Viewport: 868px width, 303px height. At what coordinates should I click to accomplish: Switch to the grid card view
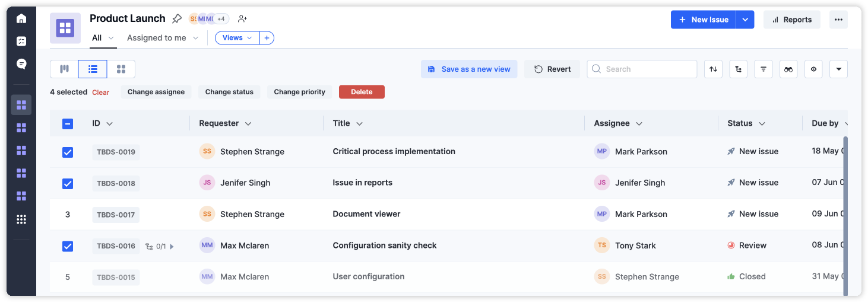coord(121,69)
